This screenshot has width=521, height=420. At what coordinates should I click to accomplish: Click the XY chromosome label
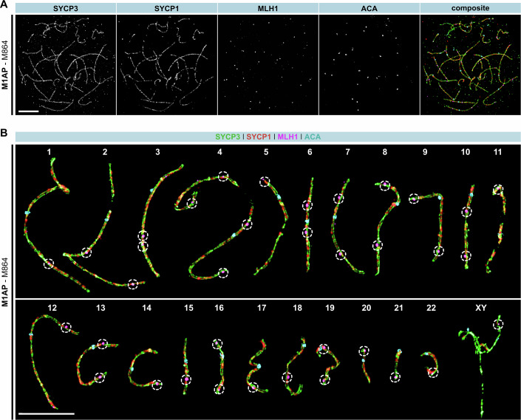[481, 308]
